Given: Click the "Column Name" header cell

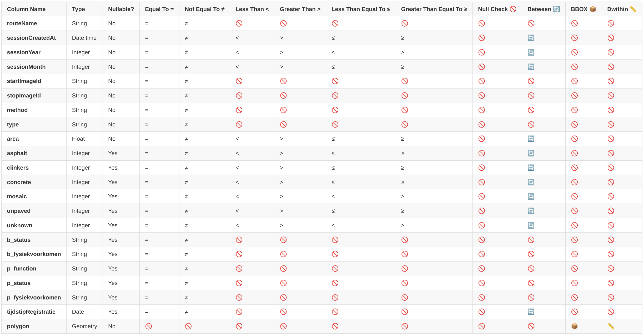Looking at the screenshot, I should (x=26, y=9).
